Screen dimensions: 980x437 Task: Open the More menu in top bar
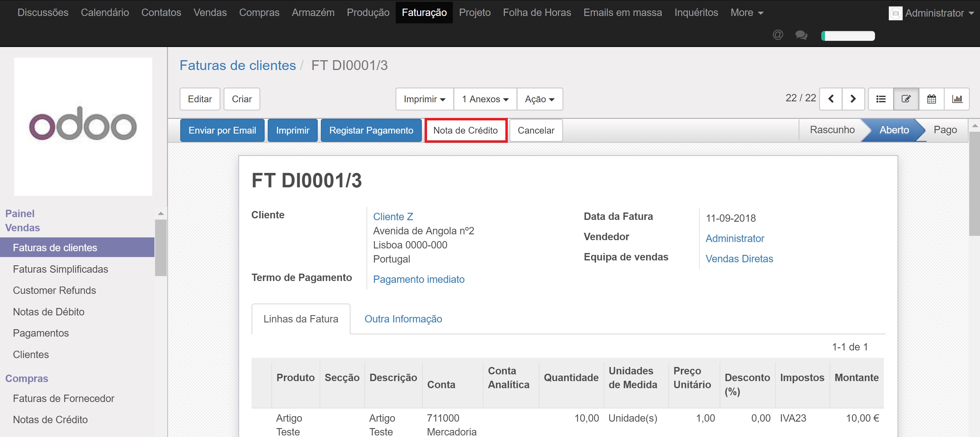click(x=746, y=13)
